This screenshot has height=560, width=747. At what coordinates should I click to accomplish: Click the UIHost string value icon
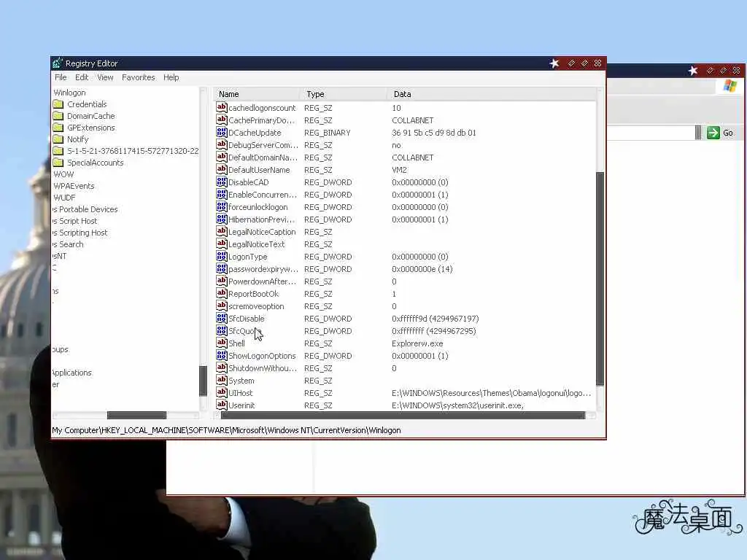tap(222, 392)
